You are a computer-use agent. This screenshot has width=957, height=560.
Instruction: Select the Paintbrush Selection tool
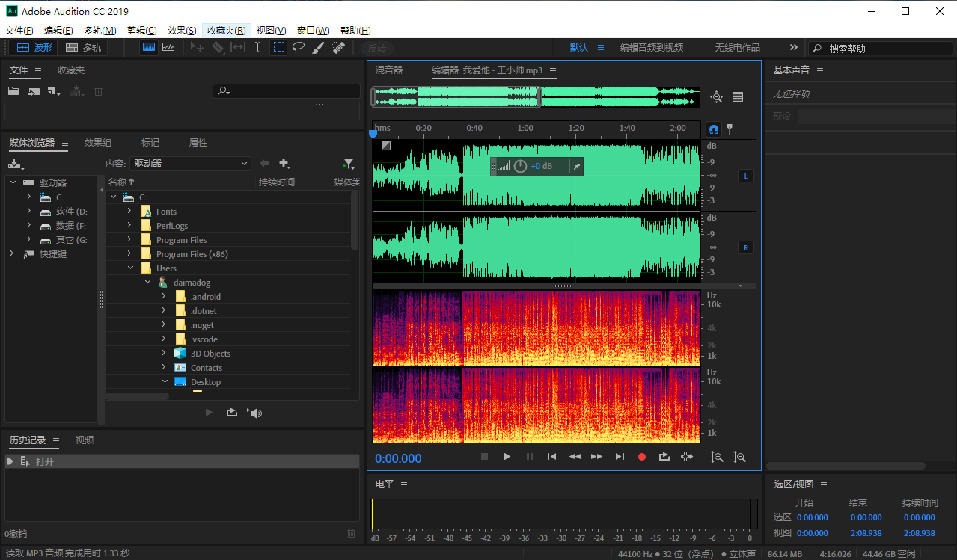(318, 47)
